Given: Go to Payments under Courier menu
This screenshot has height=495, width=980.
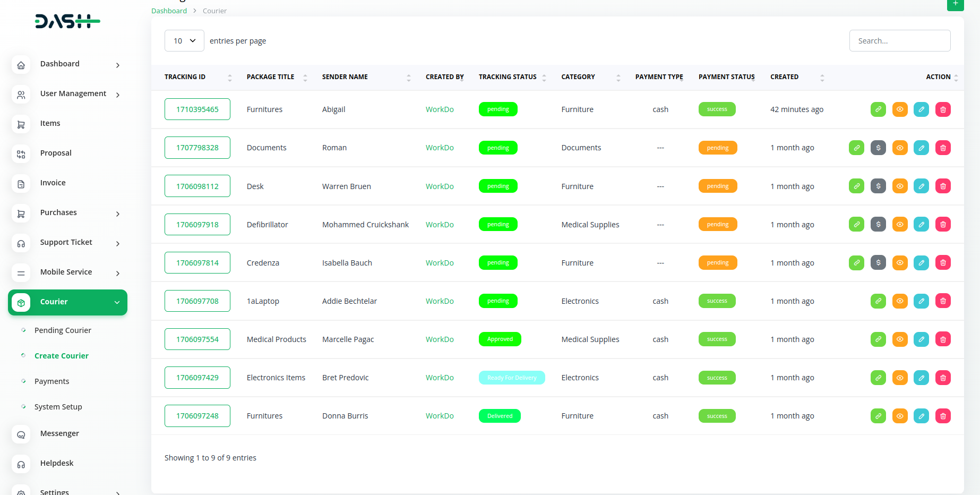Looking at the screenshot, I should [x=51, y=381].
